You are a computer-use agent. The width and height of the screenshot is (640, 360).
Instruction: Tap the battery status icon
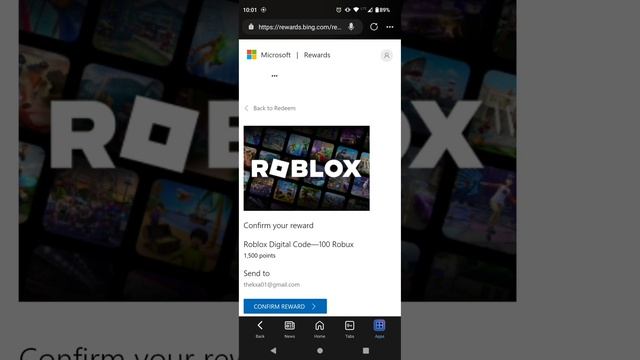pos(377,10)
